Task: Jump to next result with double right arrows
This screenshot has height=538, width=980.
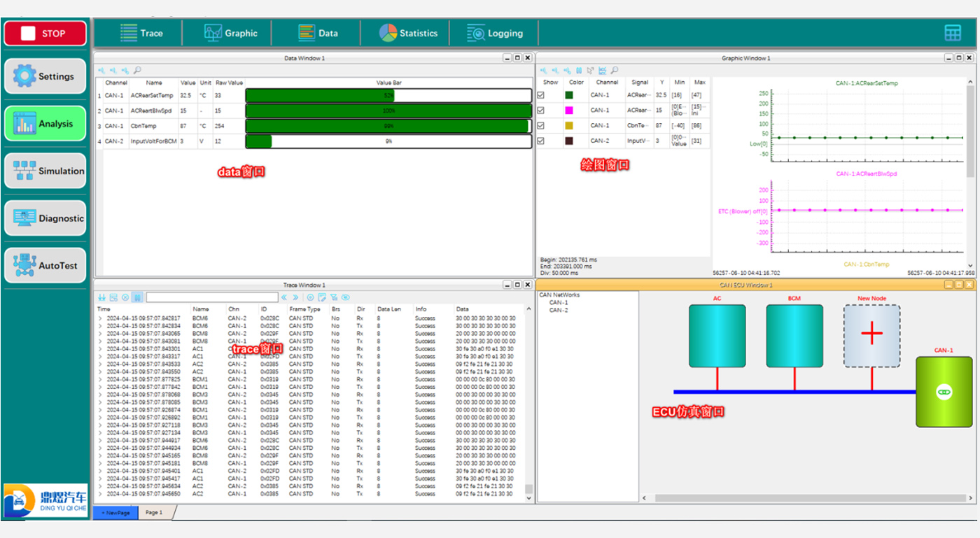Action: 295,297
